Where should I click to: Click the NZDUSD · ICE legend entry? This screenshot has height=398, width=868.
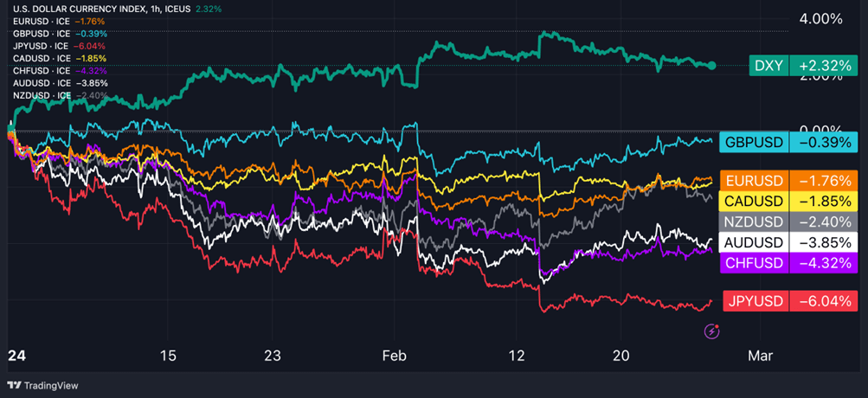point(37,94)
